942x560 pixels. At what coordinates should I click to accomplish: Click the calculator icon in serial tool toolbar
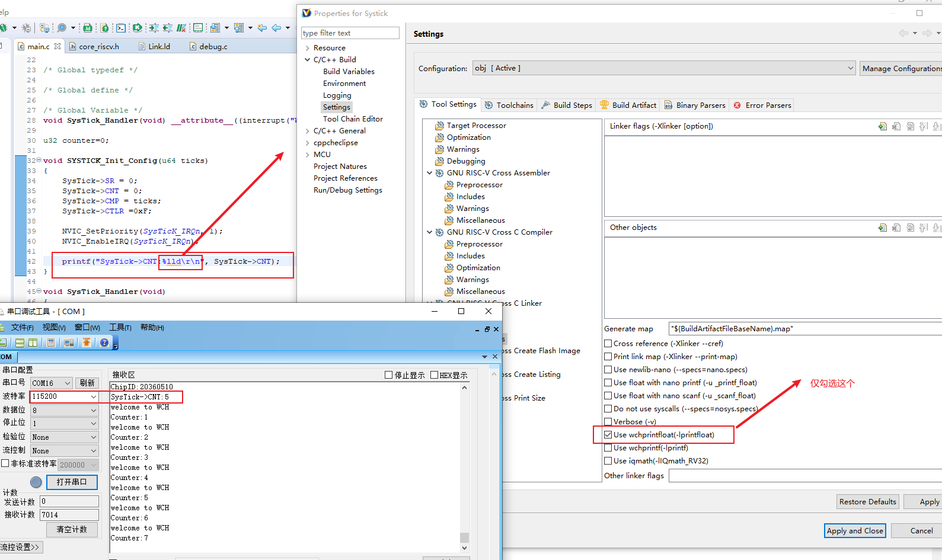coord(51,343)
